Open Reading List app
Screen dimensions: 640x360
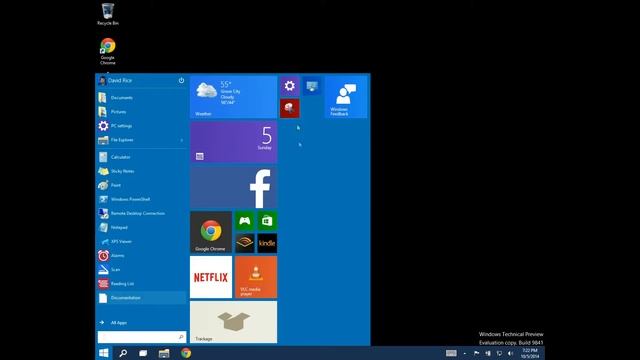pyautogui.click(x=141, y=284)
